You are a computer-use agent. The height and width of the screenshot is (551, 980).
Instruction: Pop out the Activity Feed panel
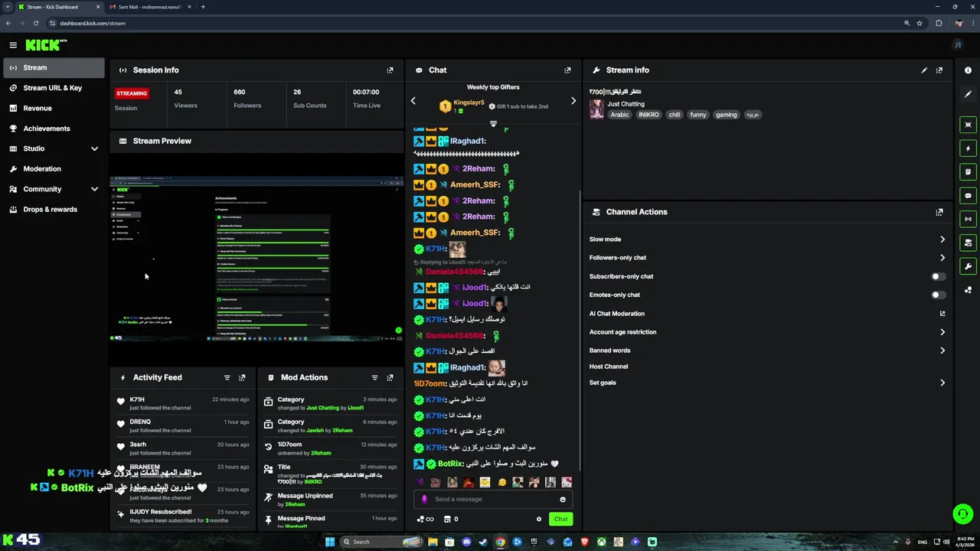242,378
